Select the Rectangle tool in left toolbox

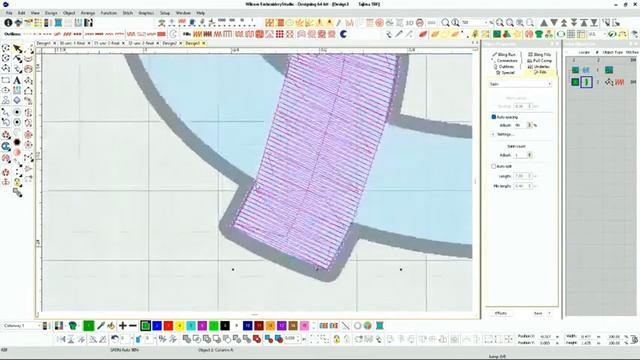[6, 80]
